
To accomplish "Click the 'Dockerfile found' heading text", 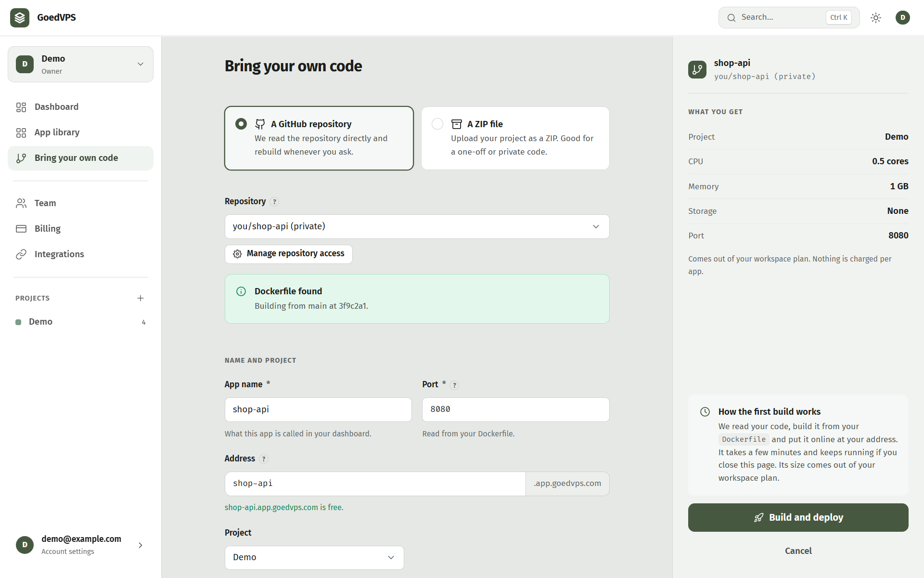I will click(x=288, y=291).
